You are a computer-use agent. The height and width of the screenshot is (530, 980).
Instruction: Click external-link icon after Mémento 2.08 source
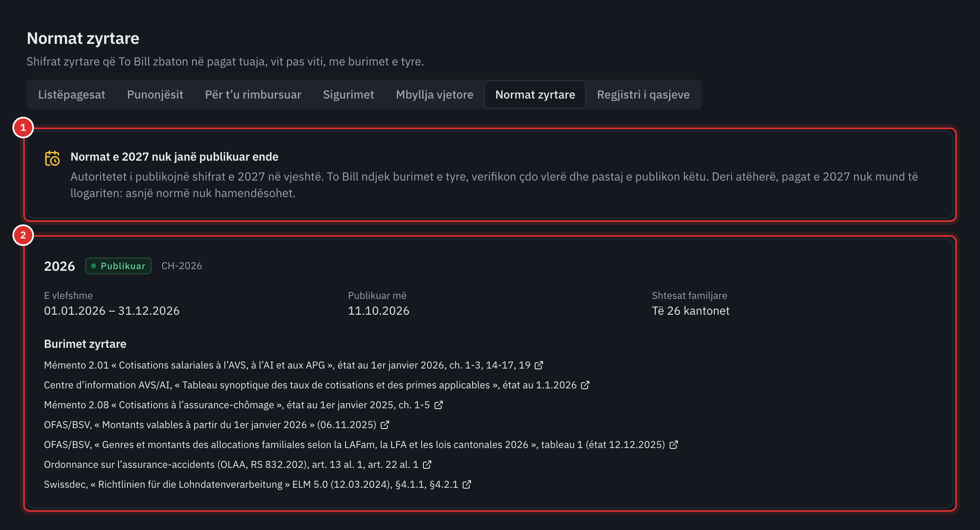(438, 405)
